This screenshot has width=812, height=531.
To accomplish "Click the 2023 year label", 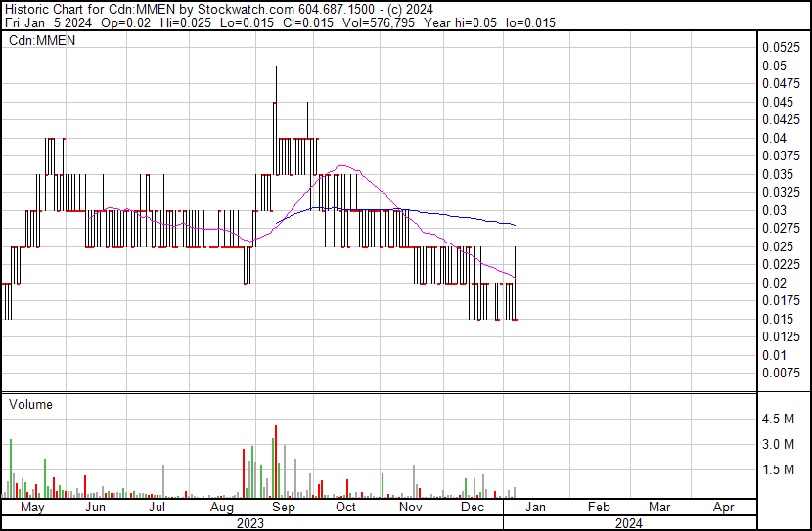I will (250, 523).
